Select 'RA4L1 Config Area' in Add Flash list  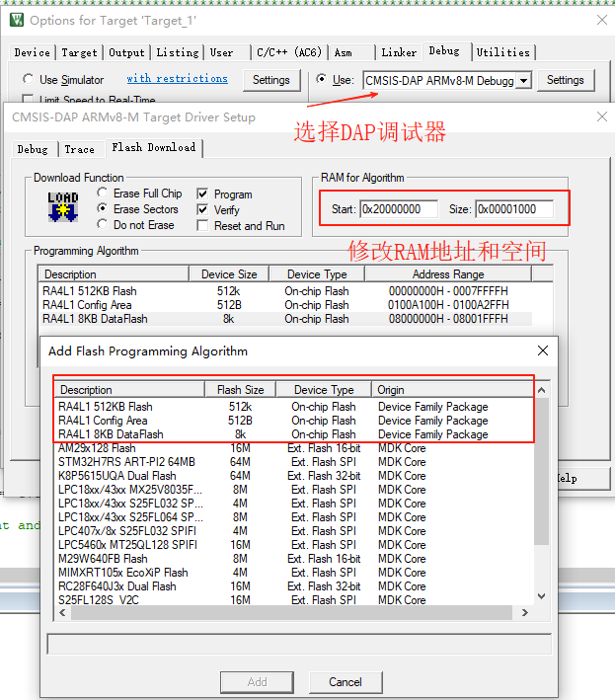point(293,421)
